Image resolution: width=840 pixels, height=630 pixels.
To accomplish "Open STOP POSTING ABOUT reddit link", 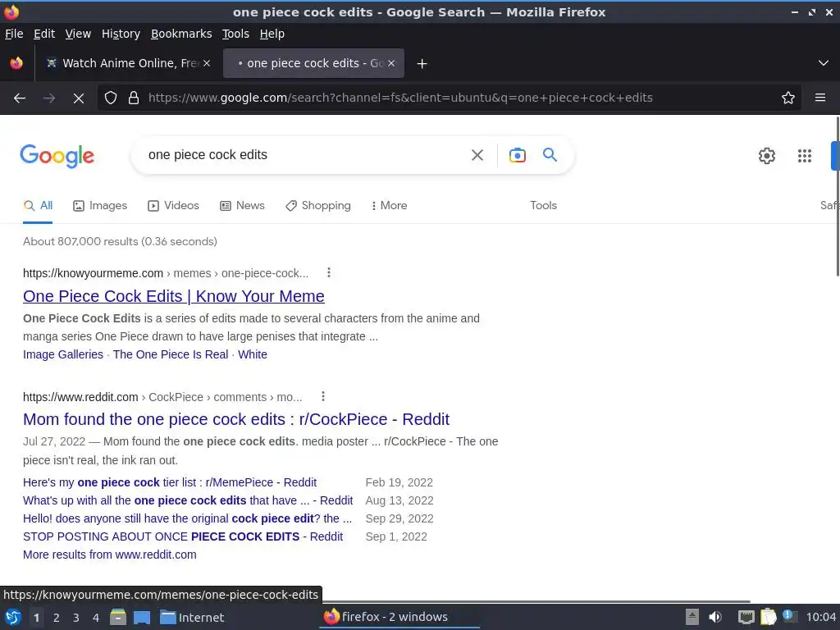I will (183, 536).
